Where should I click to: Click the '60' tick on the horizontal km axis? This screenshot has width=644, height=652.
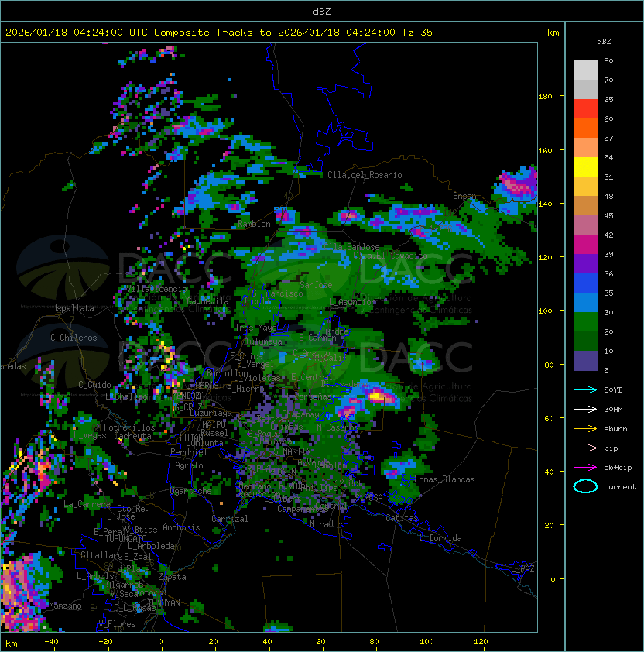point(320,642)
